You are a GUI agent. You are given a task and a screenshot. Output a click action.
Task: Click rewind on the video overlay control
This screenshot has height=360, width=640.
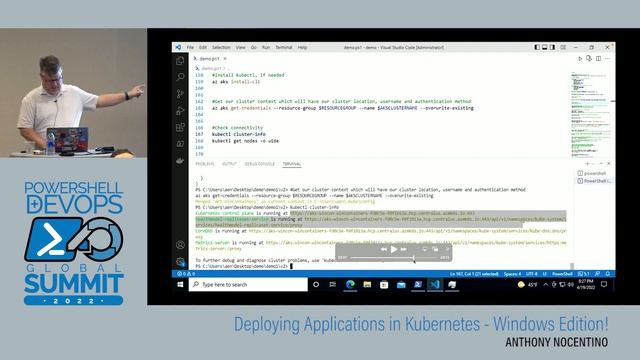pyautogui.click(x=384, y=249)
